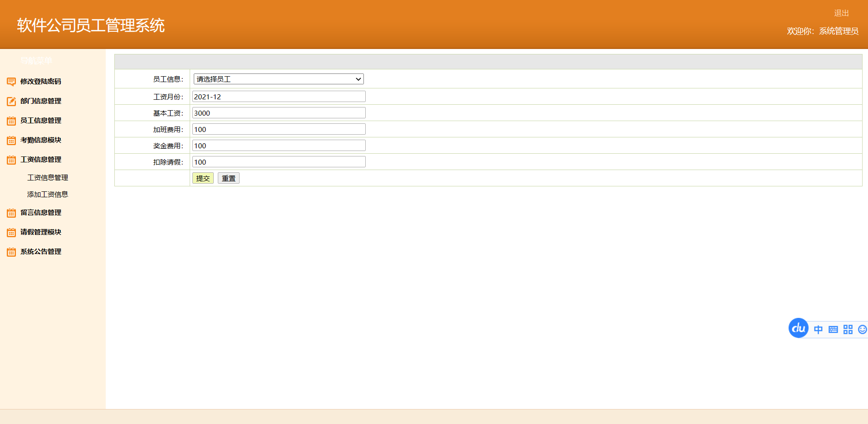
Task: Click the 奖金费用: label
Action: (x=168, y=146)
